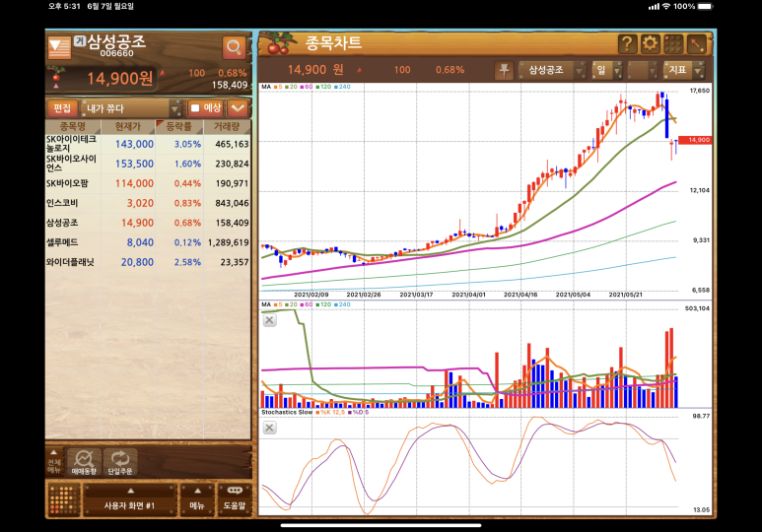Click the pin icon in chart toolbar

504,70
